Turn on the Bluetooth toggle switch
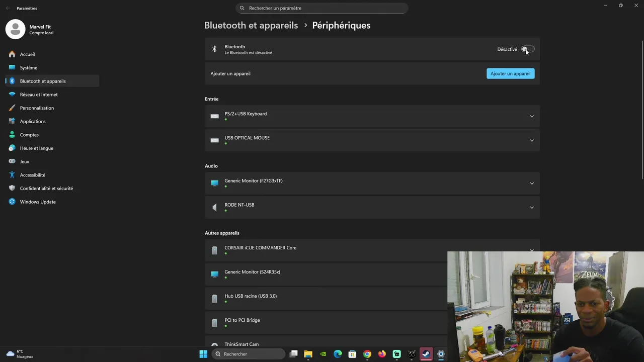Viewport: 644px width, 362px height. pyautogui.click(x=528, y=49)
